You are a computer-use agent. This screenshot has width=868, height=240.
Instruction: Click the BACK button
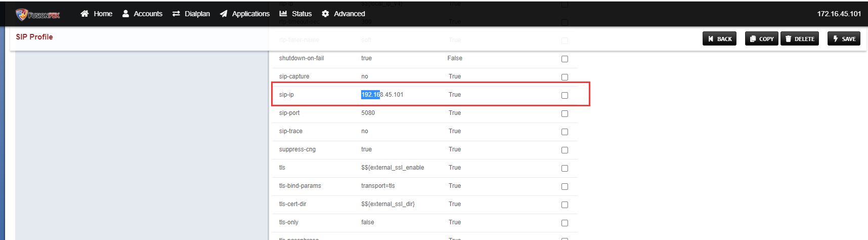coord(719,38)
